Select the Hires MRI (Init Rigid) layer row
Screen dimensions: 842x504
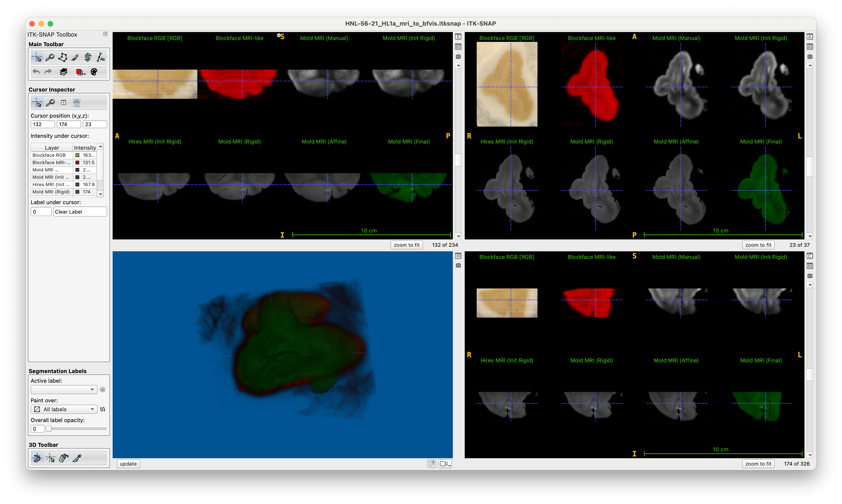(64, 185)
